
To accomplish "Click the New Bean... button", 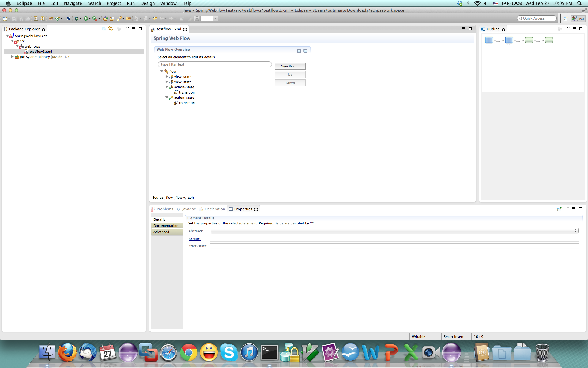I will [x=290, y=66].
